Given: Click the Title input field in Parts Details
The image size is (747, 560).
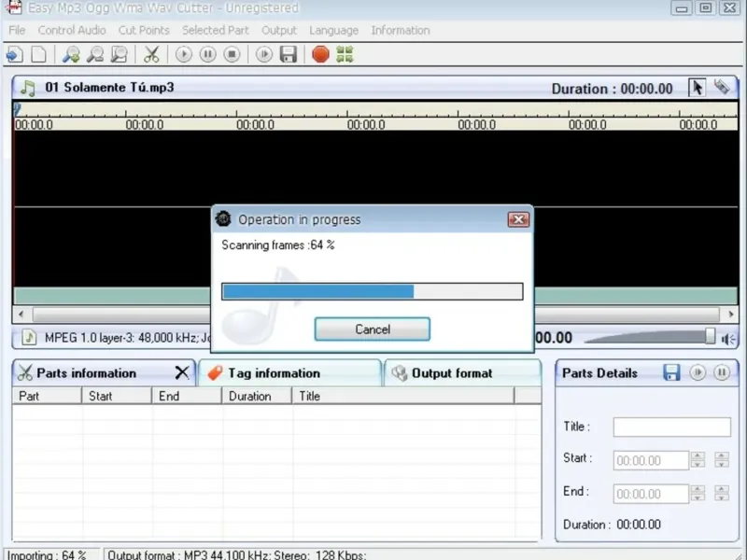Looking at the screenshot, I should pyautogui.click(x=671, y=427).
